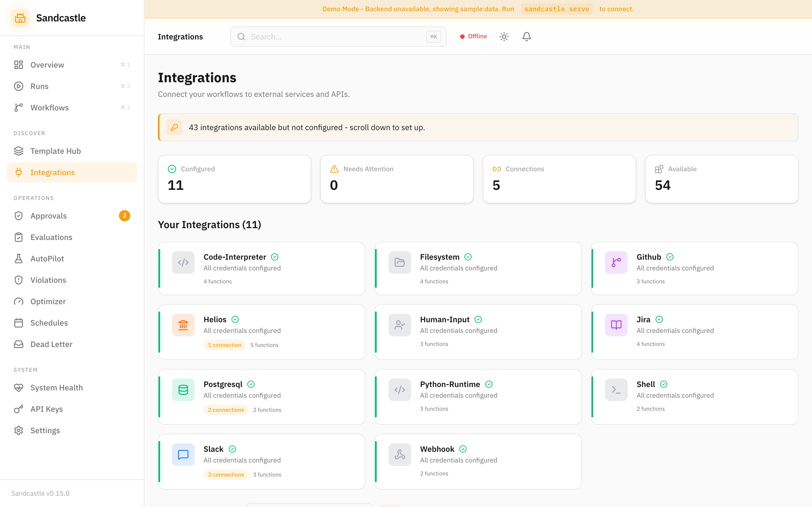Open the notifications bell
Screen dimensions: 812x507
click(x=526, y=36)
